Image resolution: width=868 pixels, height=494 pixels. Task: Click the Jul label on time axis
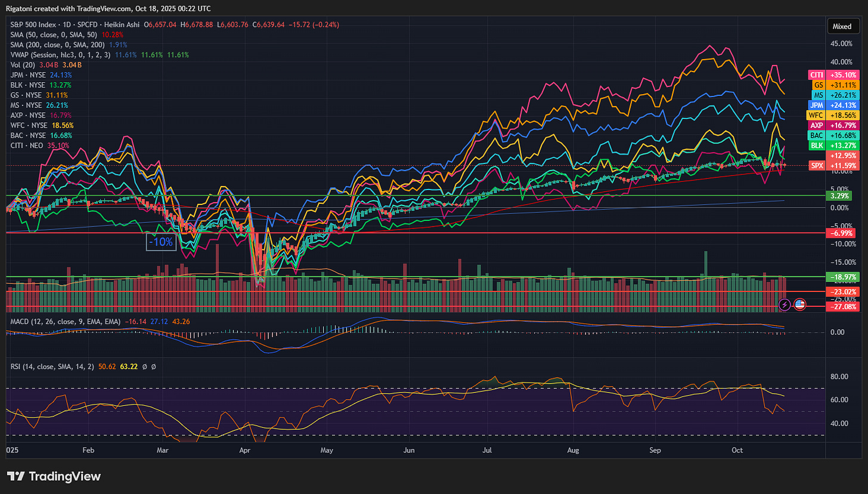tap(486, 452)
